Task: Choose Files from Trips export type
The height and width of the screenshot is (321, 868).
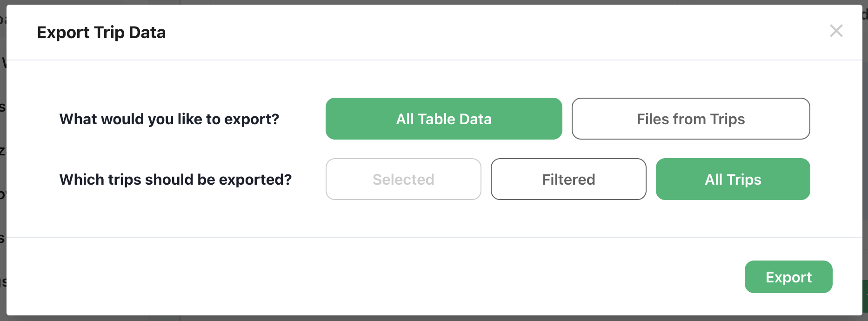Action: pos(690,119)
